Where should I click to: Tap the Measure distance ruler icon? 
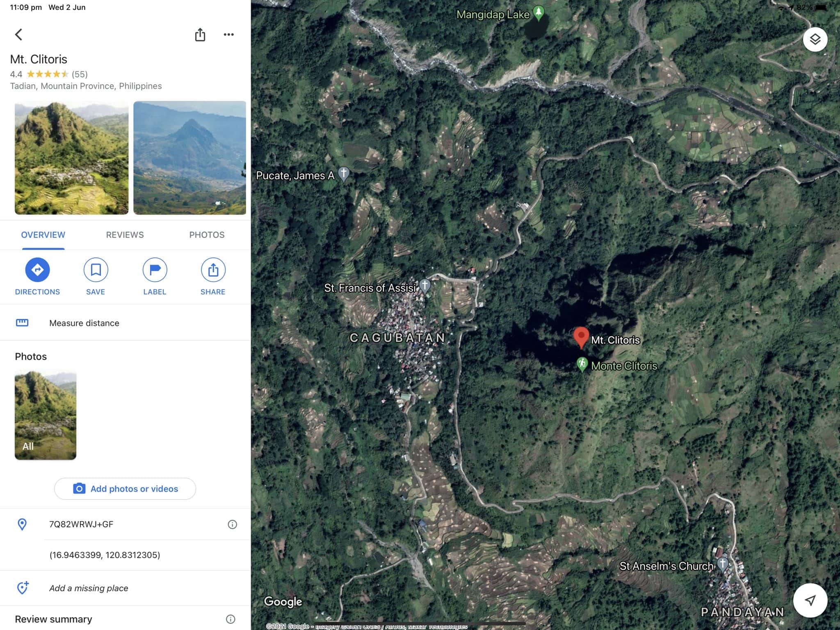point(22,323)
